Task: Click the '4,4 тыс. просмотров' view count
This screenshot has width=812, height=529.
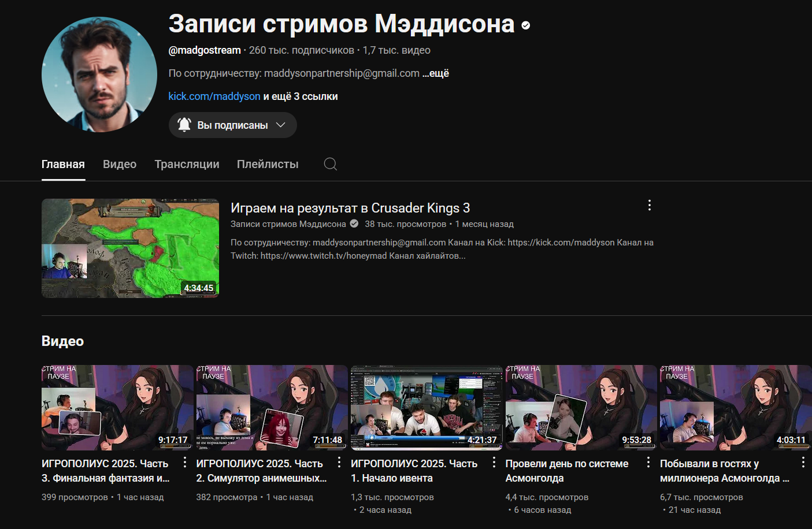Action: tap(547, 497)
